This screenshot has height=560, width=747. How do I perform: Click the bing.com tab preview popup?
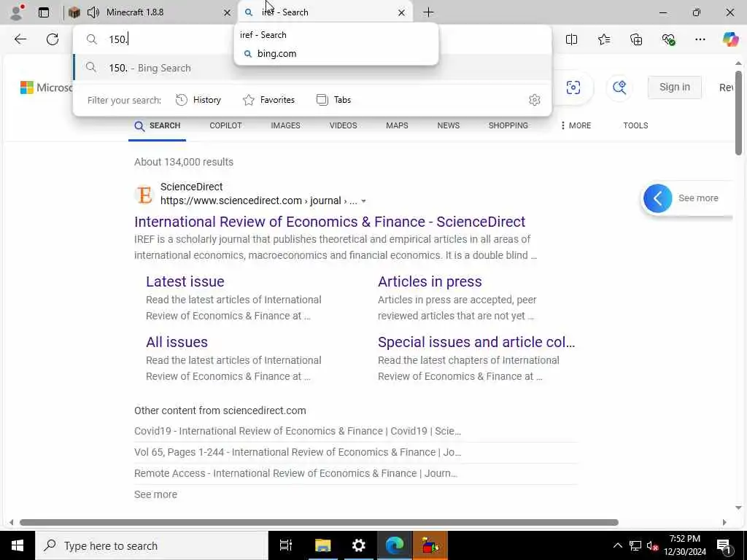pos(336,44)
